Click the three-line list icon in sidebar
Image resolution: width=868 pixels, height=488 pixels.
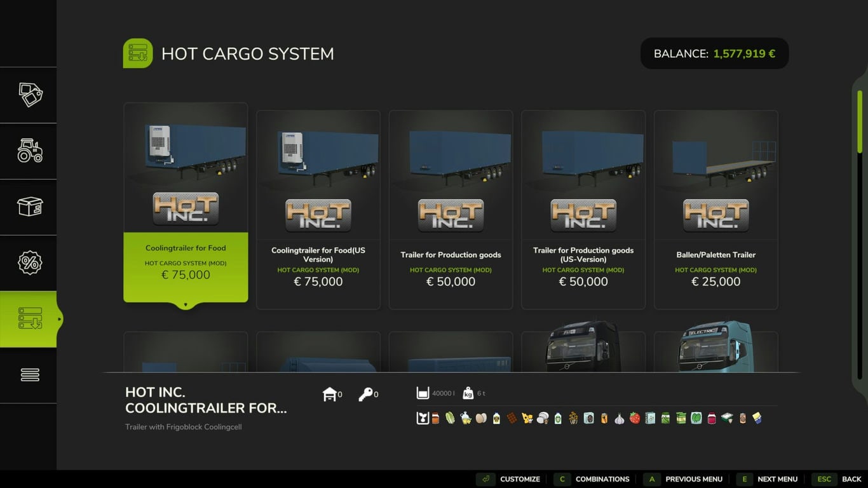[29, 375]
